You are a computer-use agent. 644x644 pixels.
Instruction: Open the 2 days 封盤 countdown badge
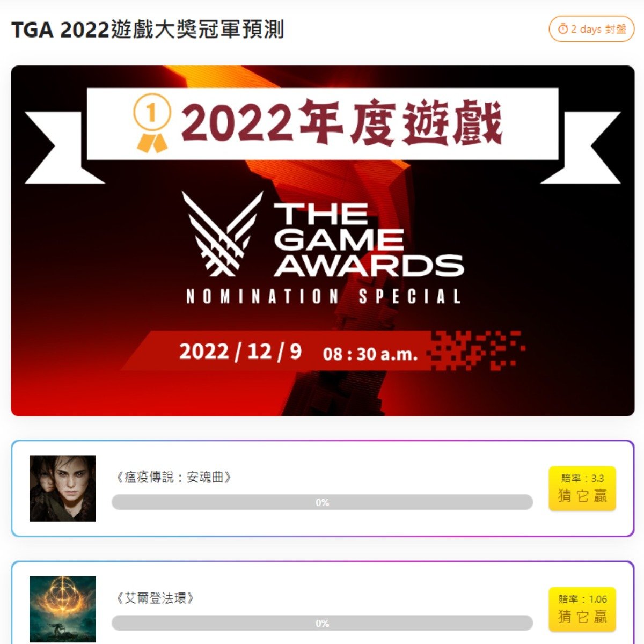pos(591,29)
